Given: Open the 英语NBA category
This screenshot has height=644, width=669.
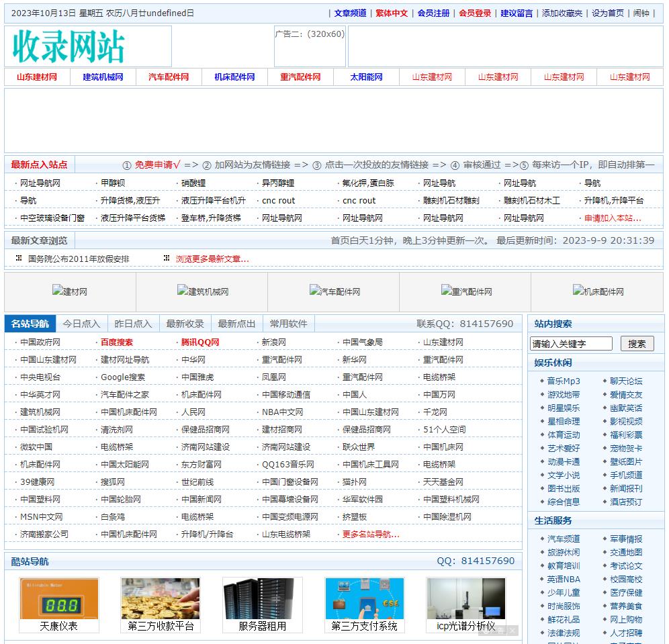Looking at the screenshot, I should (564, 579).
